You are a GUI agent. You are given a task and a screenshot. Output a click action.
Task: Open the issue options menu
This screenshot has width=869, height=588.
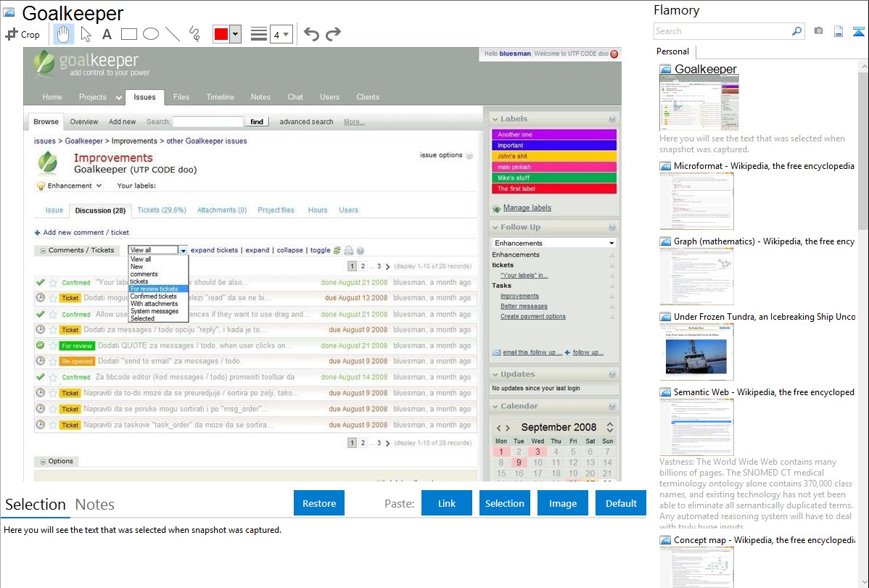[447, 155]
